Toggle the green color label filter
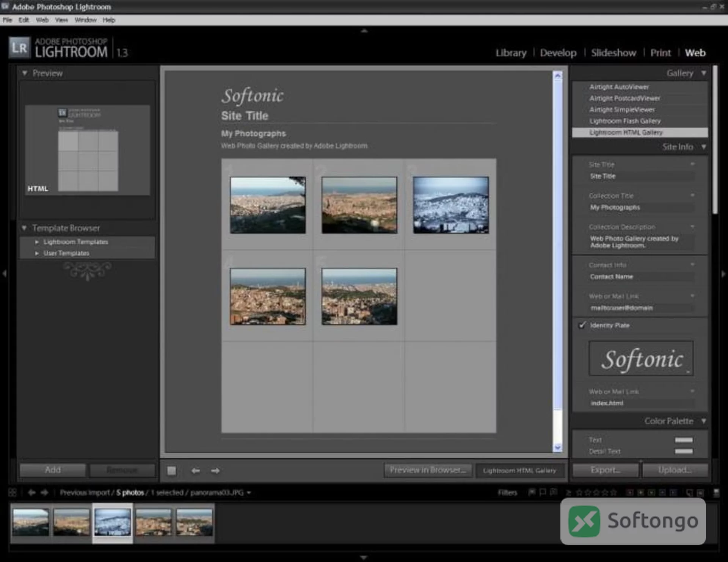This screenshot has width=728, height=562. (x=651, y=492)
